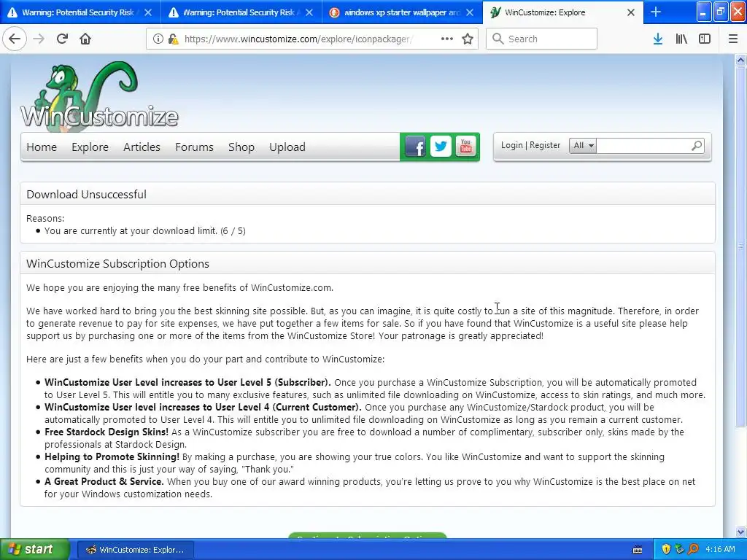Open the Library icon in toolbar
Viewport: 747px width, 560px height.
pos(681,39)
